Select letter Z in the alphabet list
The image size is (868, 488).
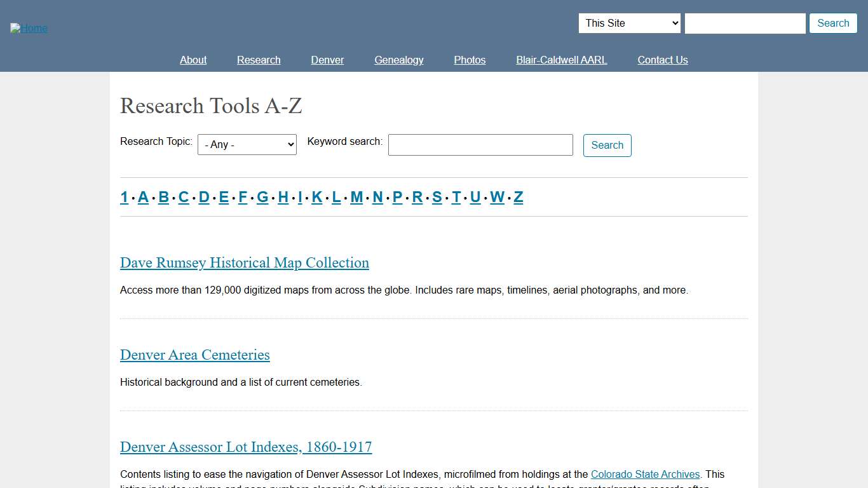[x=518, y=197]
